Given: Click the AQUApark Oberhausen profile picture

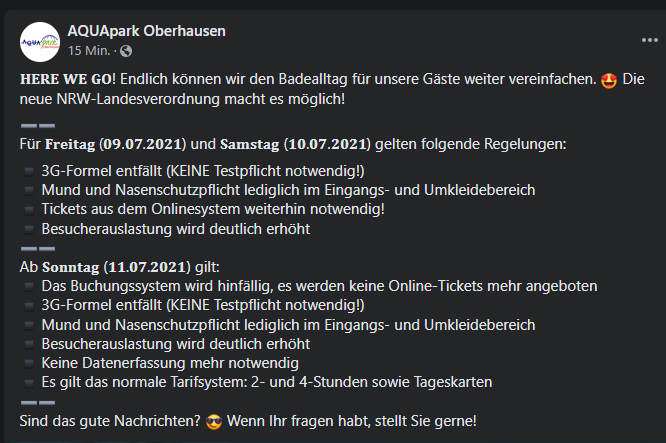Looking at the screenshot, I should click(x=39, y=40).
